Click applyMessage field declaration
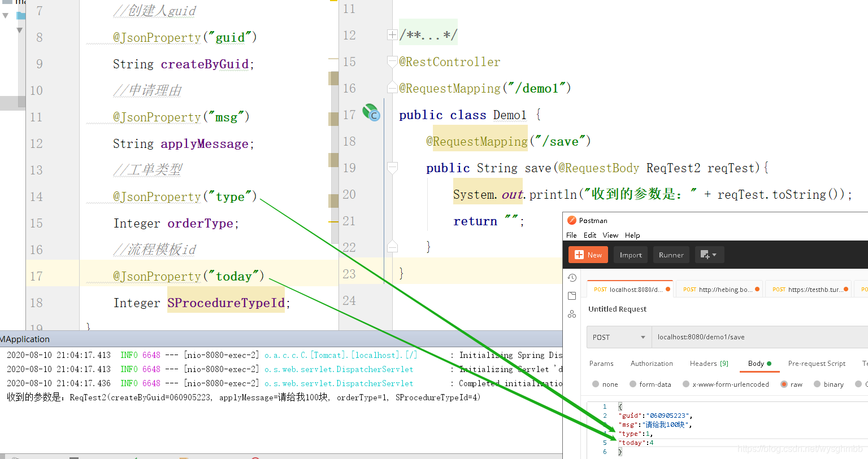 point(184,143)
